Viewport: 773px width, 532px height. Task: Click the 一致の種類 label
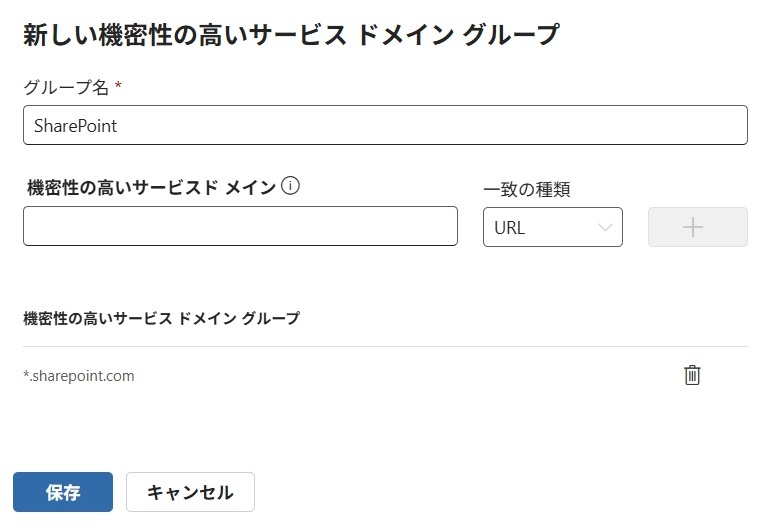[527, 189]
